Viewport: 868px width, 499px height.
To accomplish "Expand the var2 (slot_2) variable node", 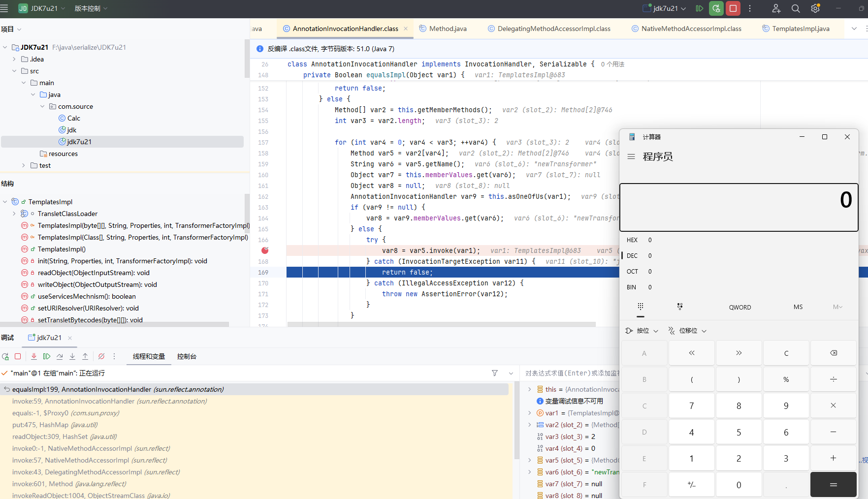I will pos(530,425).
